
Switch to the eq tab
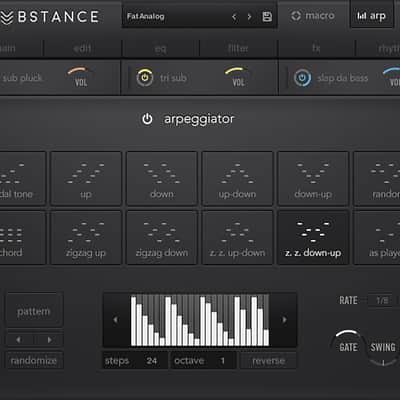(x=161, y=49)
